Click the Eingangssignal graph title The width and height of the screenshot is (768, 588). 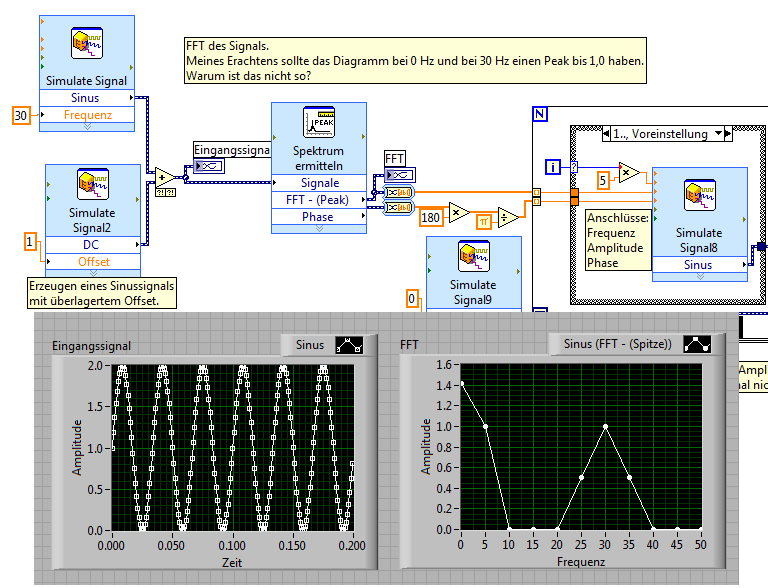pos(92,346)
